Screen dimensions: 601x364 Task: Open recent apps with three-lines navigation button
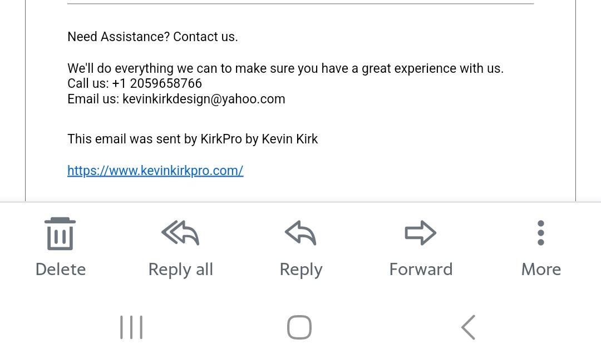click(131, 327)
